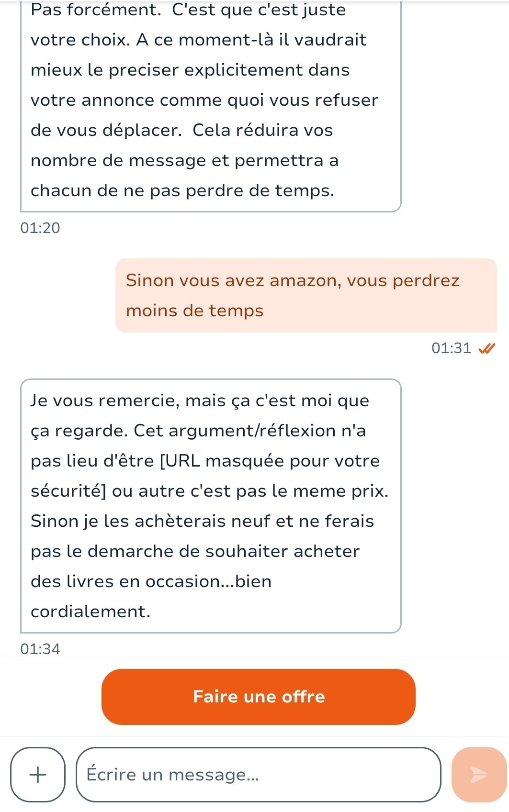This screenshot has height=812, width=509.
Task: Click the send message arrow icon
Action: tap(479, 774)
